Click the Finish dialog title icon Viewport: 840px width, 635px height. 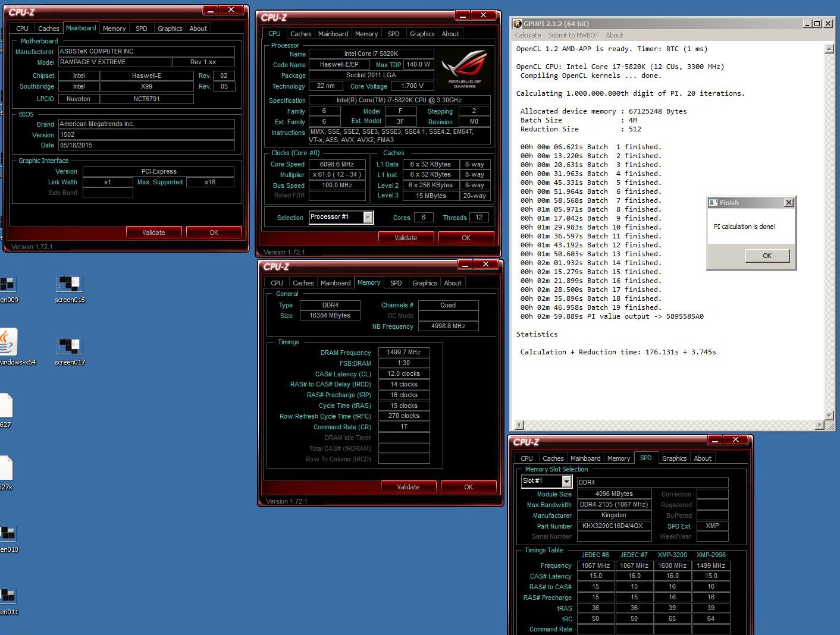[x=713, y=203]
